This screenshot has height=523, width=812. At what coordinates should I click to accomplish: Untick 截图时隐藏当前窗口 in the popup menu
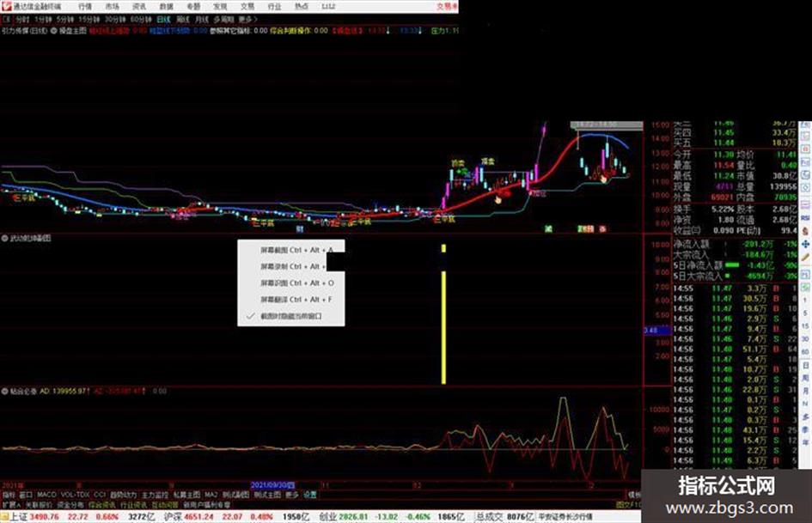pyautogui.click(x=291, y=316)
